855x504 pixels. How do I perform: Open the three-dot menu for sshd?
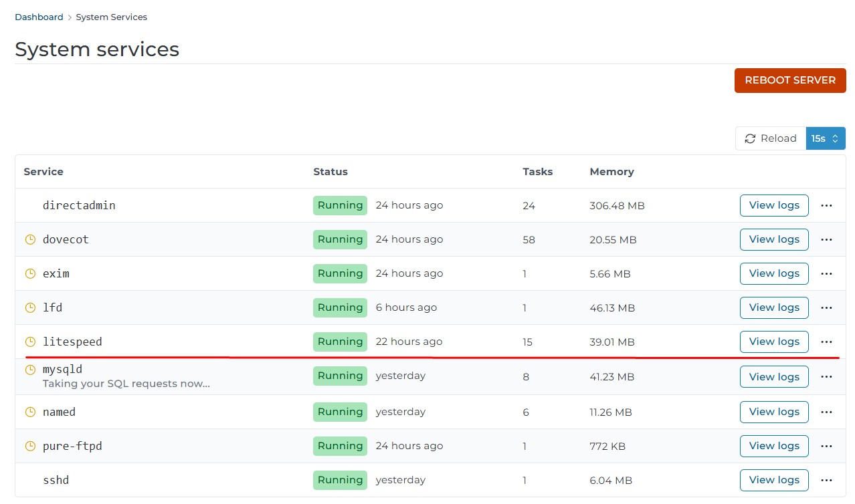click(826, 480)
